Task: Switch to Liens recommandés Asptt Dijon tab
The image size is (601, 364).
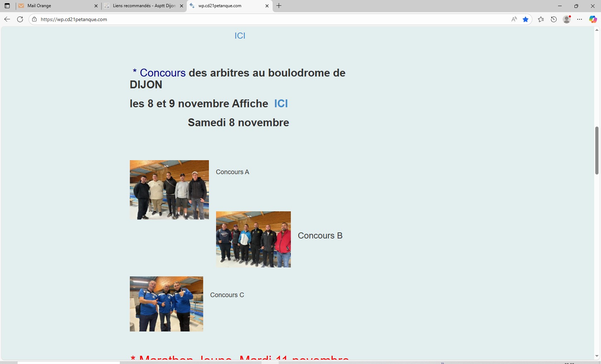Action: [x=143, y=6]
